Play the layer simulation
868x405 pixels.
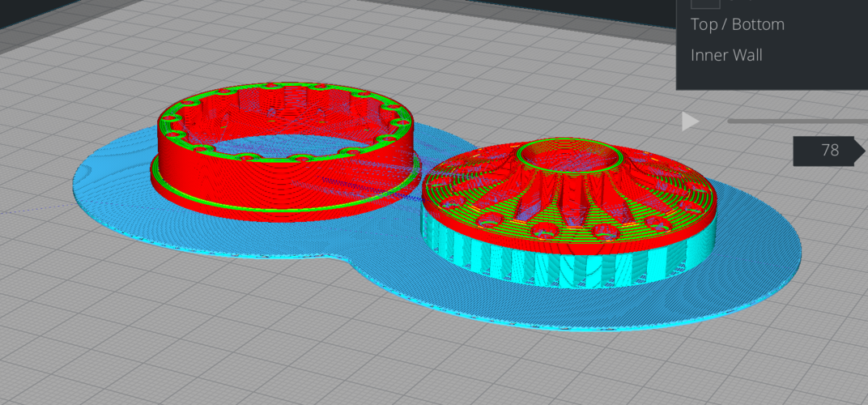(690, 121)
